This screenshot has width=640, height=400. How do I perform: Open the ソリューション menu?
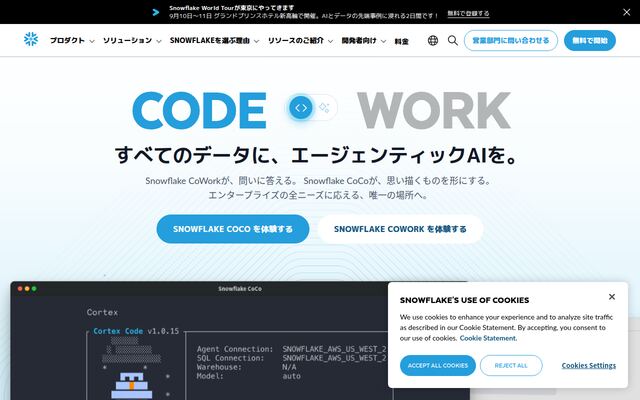(127, 40)
